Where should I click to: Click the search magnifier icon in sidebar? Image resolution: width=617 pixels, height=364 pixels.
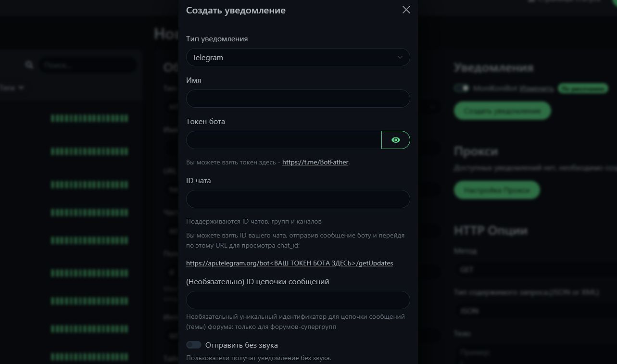click(29, 65)
